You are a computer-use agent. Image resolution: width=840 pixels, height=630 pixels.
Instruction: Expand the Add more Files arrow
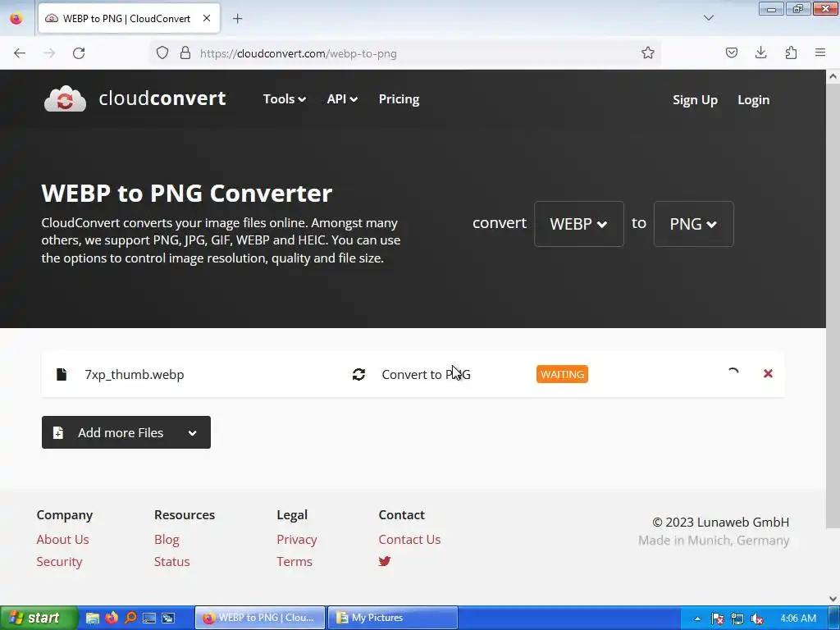[192, 433]
